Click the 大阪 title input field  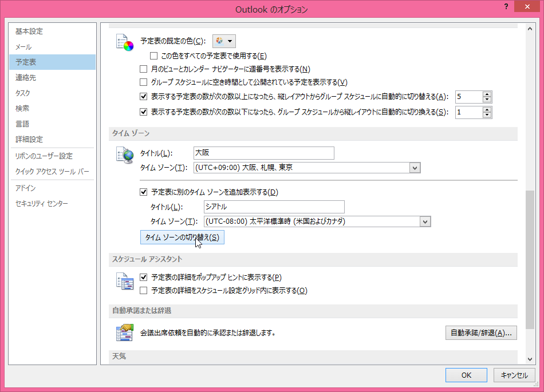pos(263,153)
